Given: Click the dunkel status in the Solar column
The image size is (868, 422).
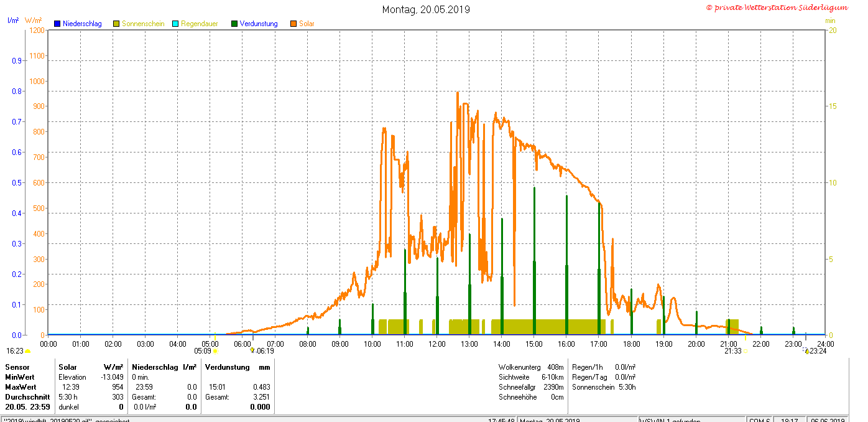Looking at the screenshot, I should tap(68, 407).
